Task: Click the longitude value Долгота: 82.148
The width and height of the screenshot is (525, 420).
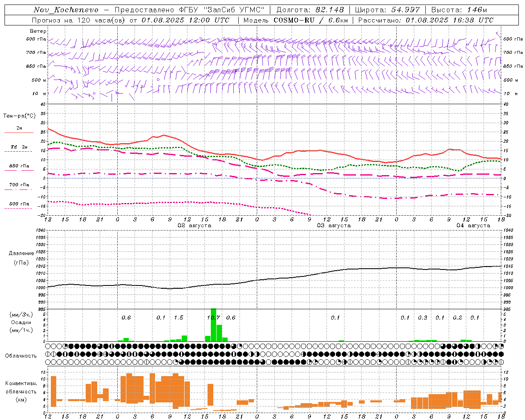Action: click(310, 10)
